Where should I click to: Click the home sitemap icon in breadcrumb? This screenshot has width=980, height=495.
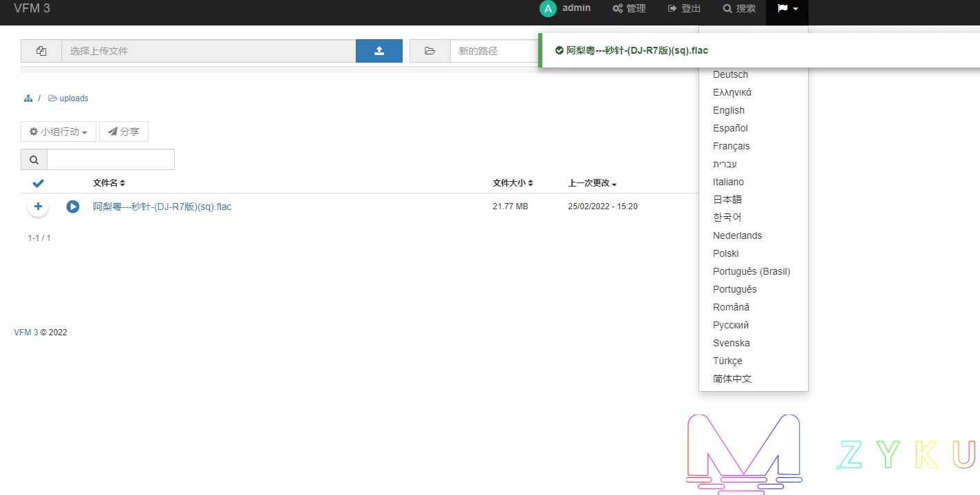coord(28,98)
